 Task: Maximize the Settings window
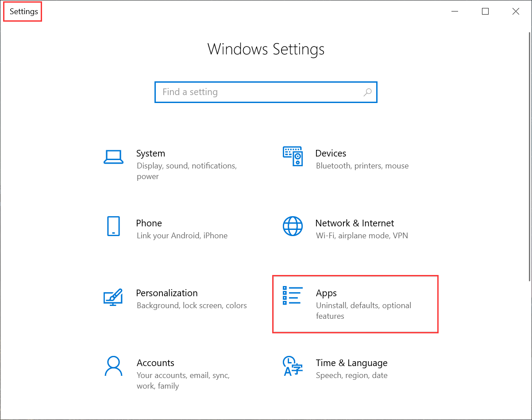coord(485,11)
